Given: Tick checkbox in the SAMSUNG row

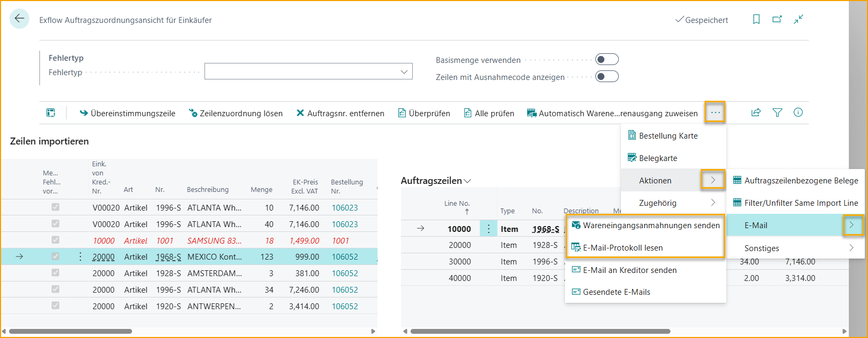Looking at the screenshot, I should [55, 240].
